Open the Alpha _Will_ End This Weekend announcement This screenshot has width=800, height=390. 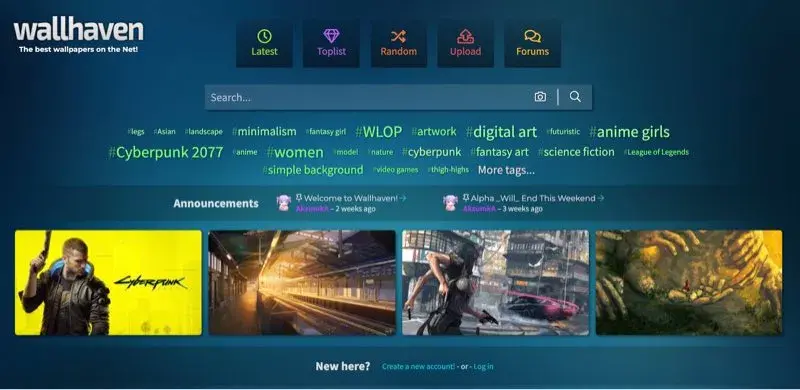click(534, 198)
